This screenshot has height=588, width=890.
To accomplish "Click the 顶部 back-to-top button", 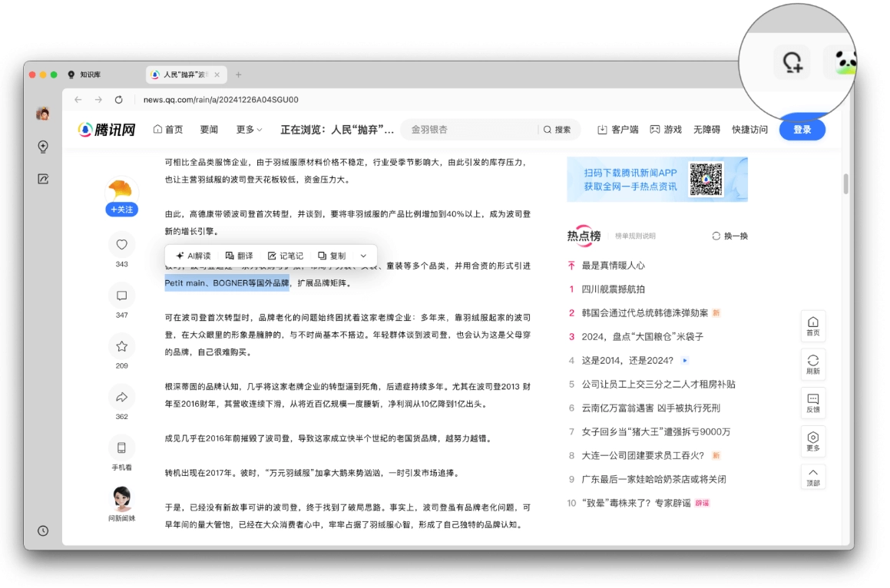I will [812, 476].
